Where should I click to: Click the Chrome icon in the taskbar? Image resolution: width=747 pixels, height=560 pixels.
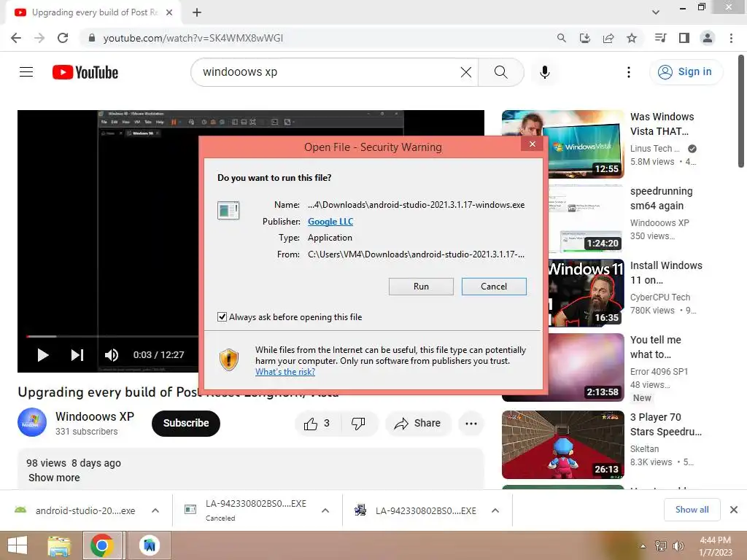pyautogui.click(x=102, y=545)
